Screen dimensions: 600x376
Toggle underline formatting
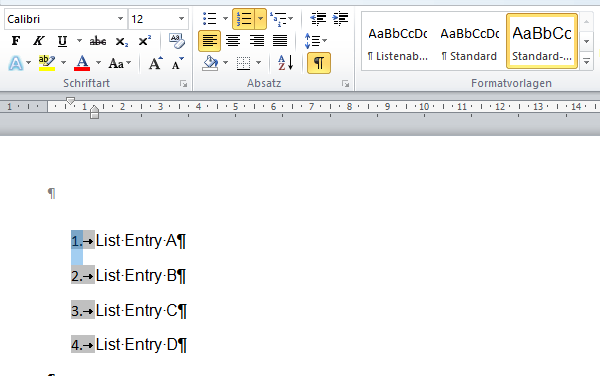point(62,41)
